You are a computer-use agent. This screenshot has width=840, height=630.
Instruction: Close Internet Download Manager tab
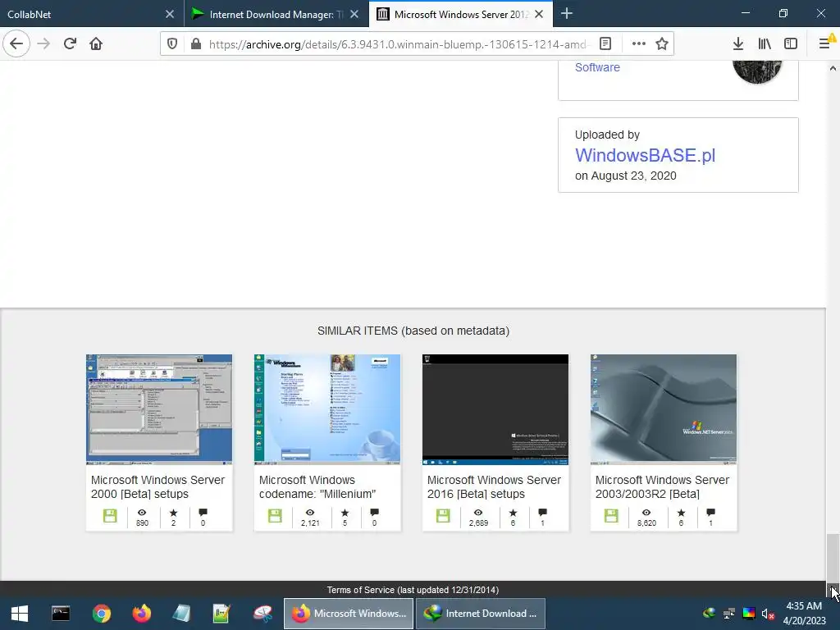(x=354, y=14)
